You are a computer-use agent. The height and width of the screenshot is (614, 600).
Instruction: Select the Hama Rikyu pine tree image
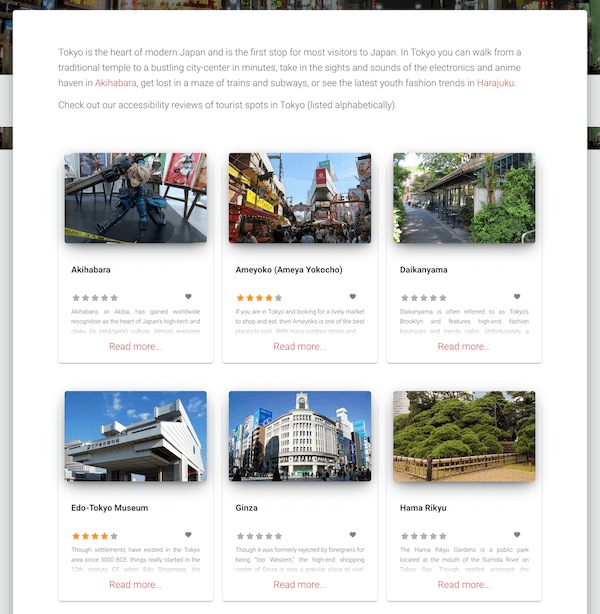tap(464, 436)
